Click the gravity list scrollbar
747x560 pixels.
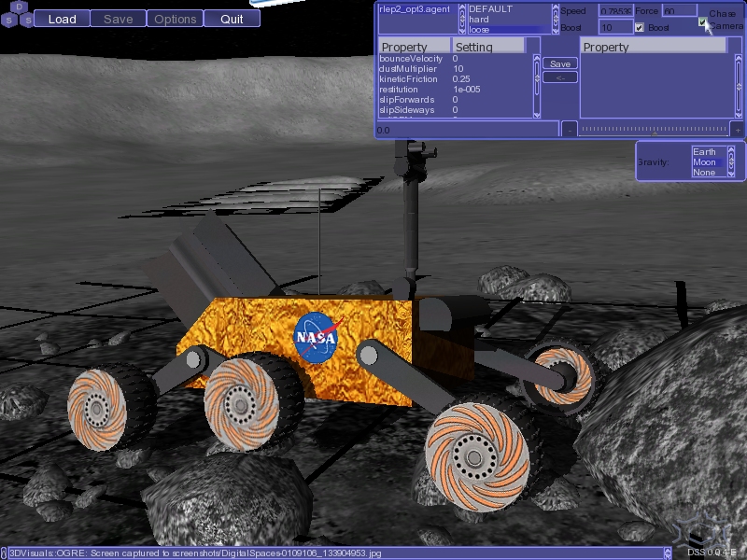point(731,161)
